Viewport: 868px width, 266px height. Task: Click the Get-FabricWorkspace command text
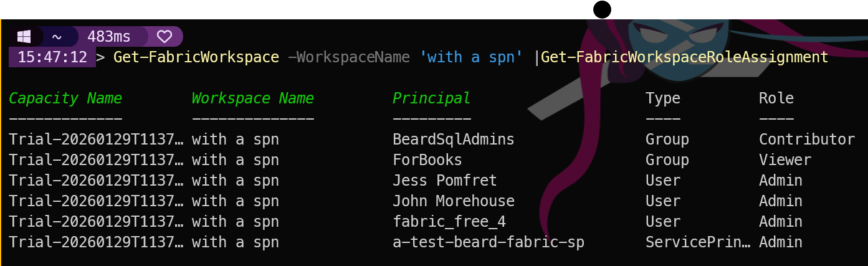196,57
